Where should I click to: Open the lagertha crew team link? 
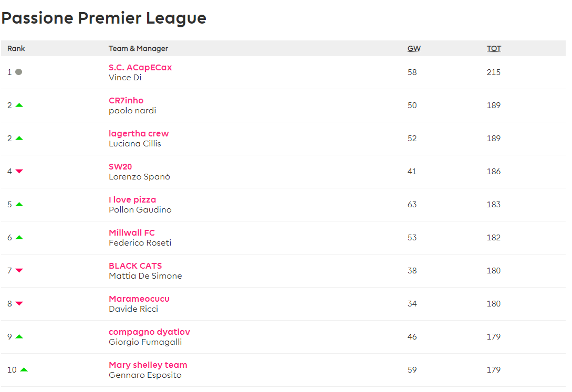[139, 134]
